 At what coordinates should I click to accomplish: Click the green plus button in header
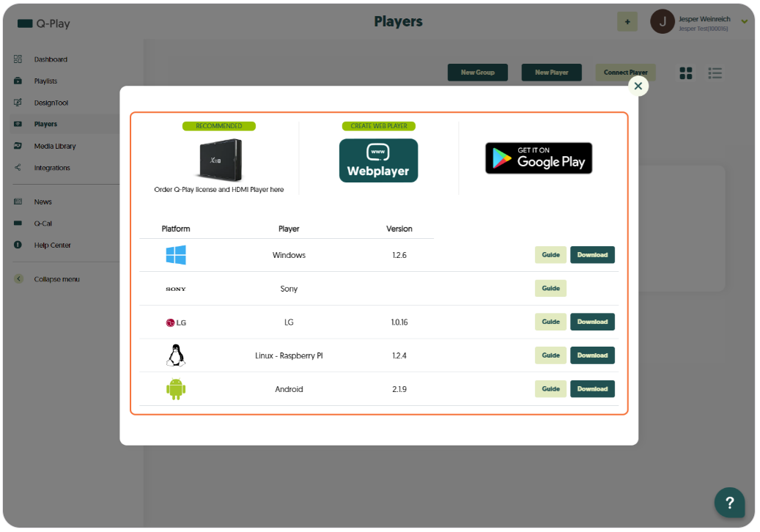coord(627,22)
